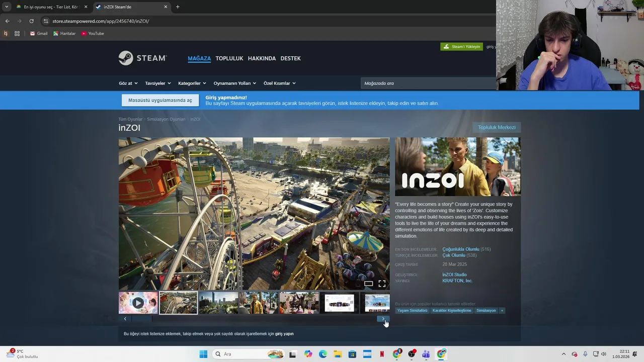Open the Gmail bookmark
The width and height of the screenshot is (644, 362).
tap(39, 34)
